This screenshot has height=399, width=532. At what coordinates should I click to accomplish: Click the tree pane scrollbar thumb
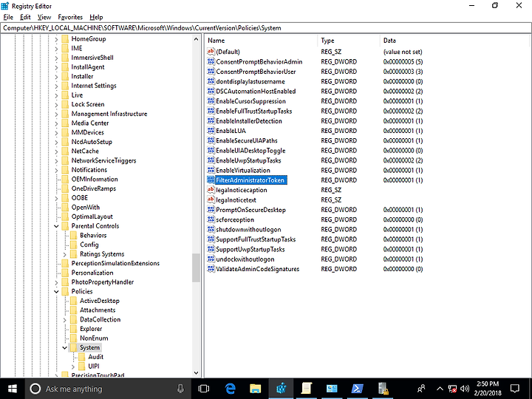pyautogui.click(x=196, y=267)
